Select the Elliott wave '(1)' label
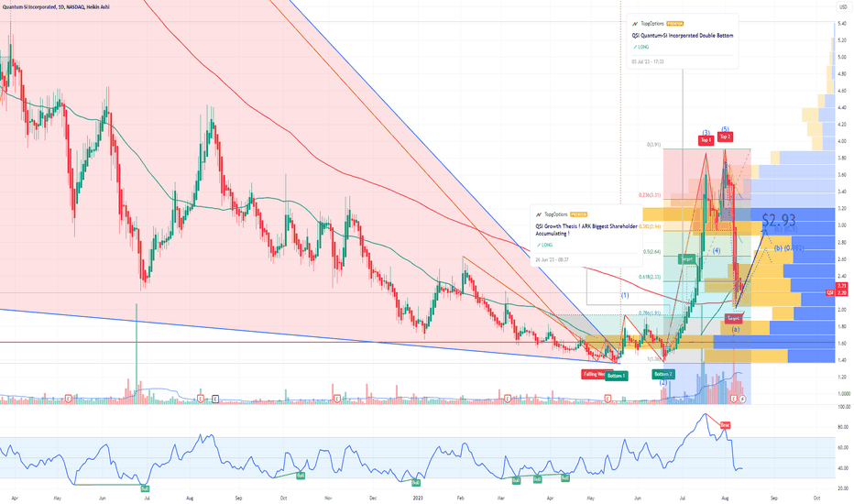This screenshot has height=504, width=854. point(625,295)
